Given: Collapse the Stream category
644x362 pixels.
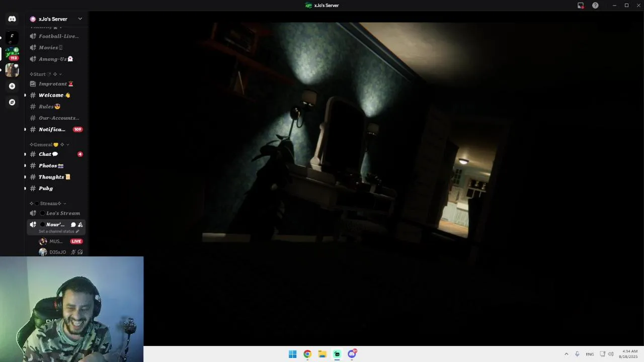Looking at the screenshot, I should (x=48, y=204).
